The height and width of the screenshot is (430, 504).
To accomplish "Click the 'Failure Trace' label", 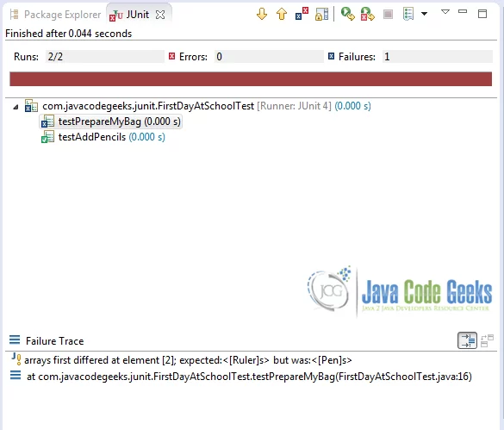I will pyautogui.click(x=54, y=341).
